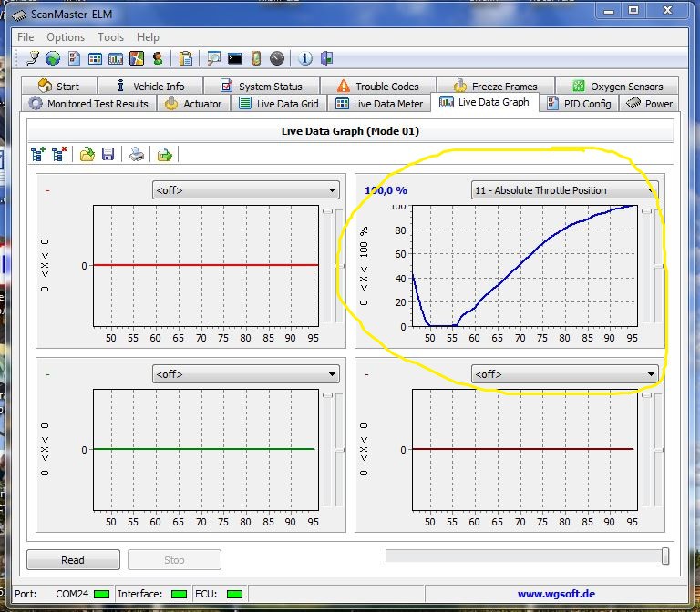The width and height of the screenshot is (700, 612).
Task: Switch to the Trouble Codes tab
Action: click(377, 87)
